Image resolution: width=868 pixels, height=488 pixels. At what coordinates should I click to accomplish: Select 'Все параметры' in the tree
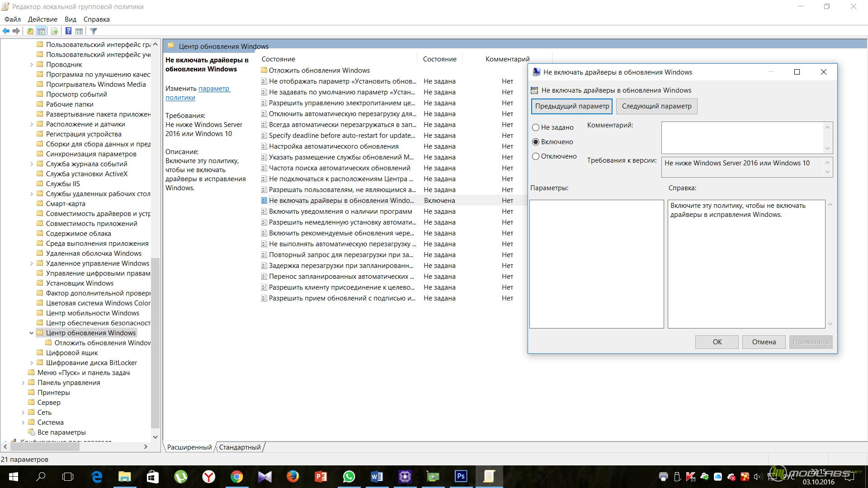tap(61, 432)
